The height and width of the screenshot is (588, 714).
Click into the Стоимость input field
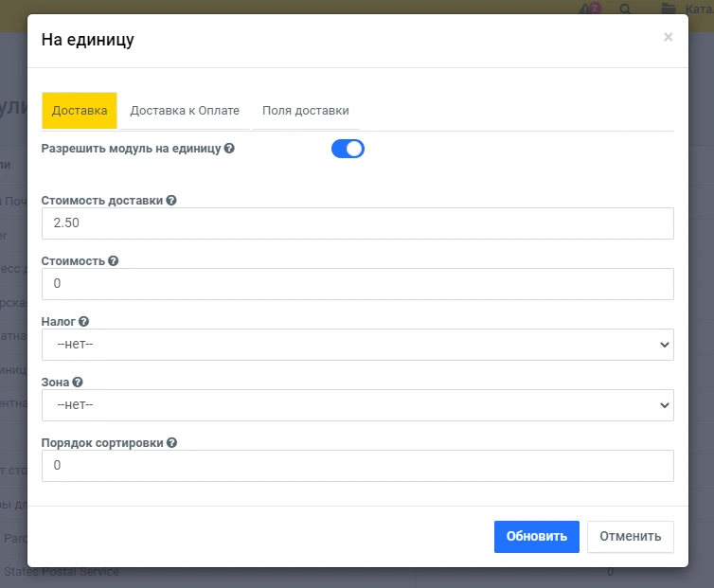coord(357,284)
